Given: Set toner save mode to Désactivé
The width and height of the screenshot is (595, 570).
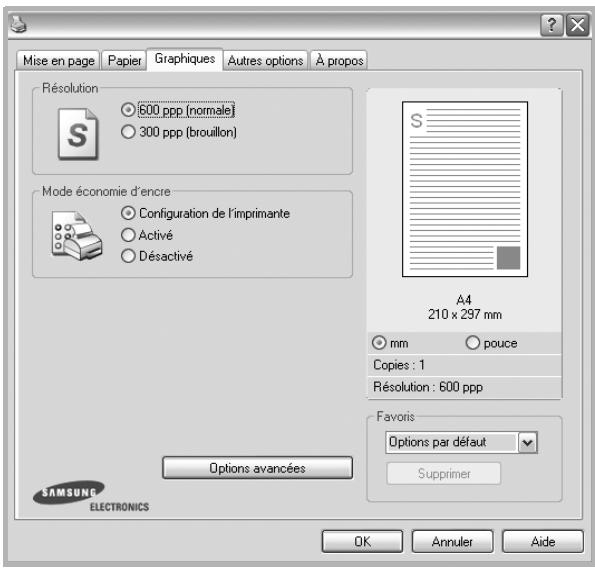Looking at the screenshot, I should coord(157,256).
